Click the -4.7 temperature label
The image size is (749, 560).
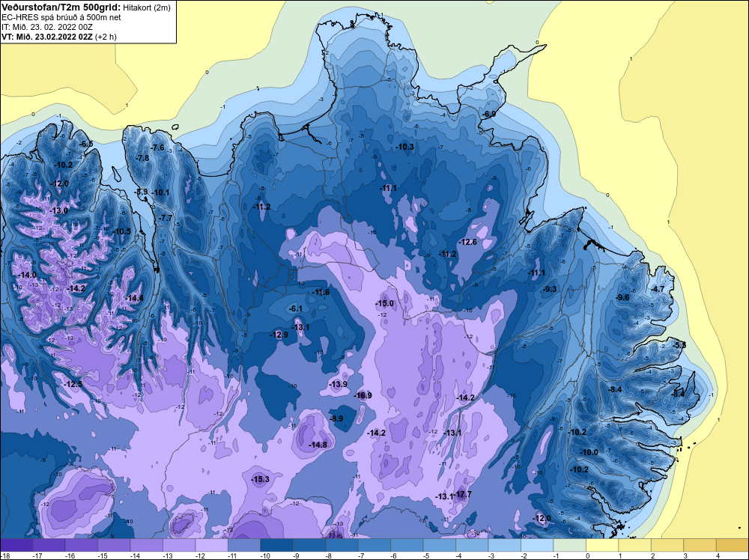pyautogui.click(x=658, y=289)
